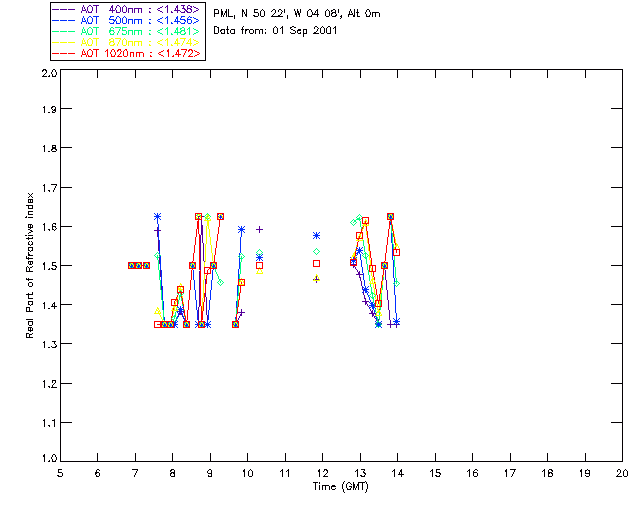
Task: Click the red square marker near time 12
Action: pos(316,264)
